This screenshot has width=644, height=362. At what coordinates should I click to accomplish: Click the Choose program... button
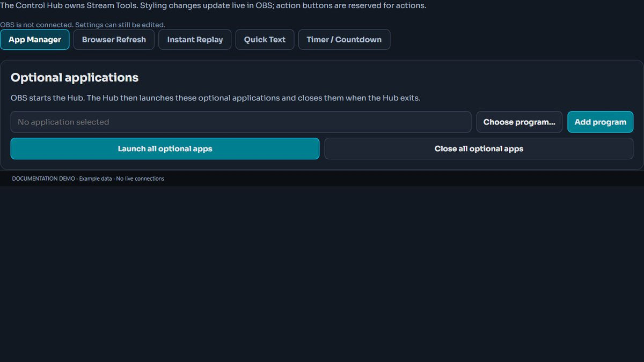tap(519, 122)
